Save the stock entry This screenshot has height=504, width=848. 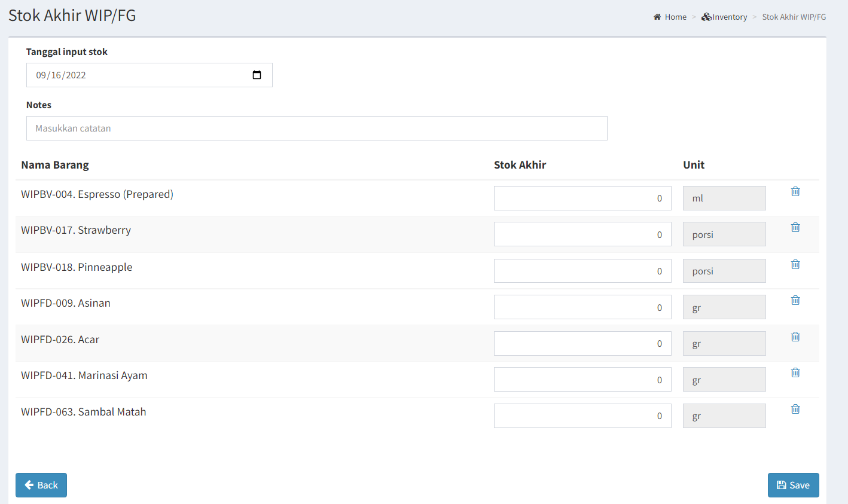793,485
